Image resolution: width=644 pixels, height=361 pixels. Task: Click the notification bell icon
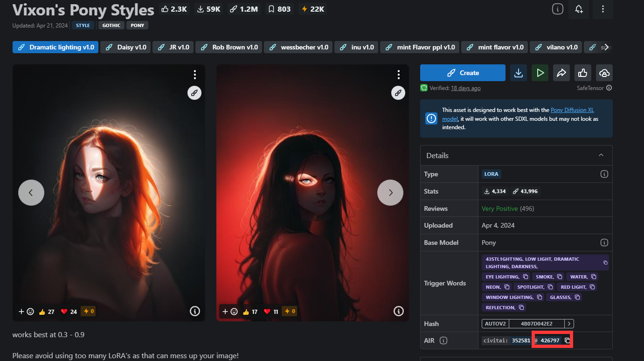pyautogui.click(x=579, y=9)
